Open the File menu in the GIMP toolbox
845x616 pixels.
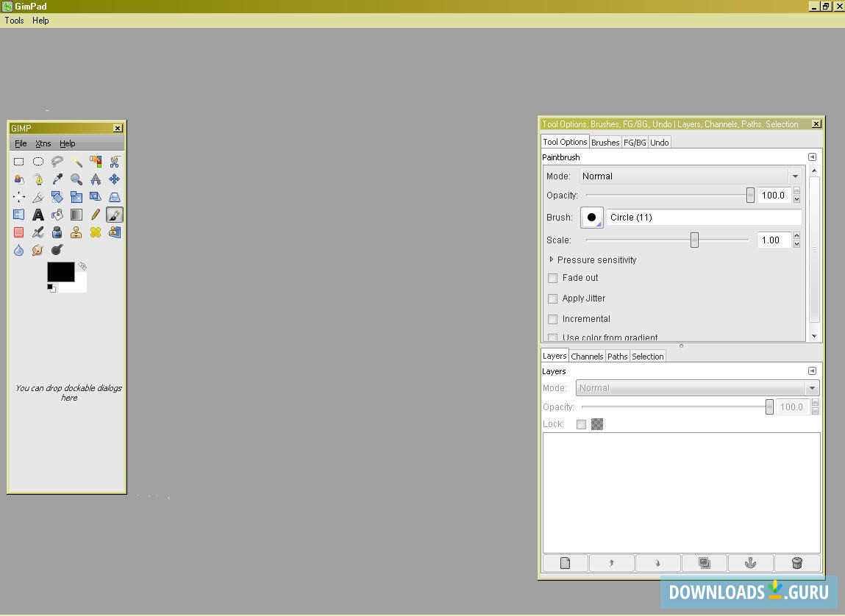(x=21, y=143)
